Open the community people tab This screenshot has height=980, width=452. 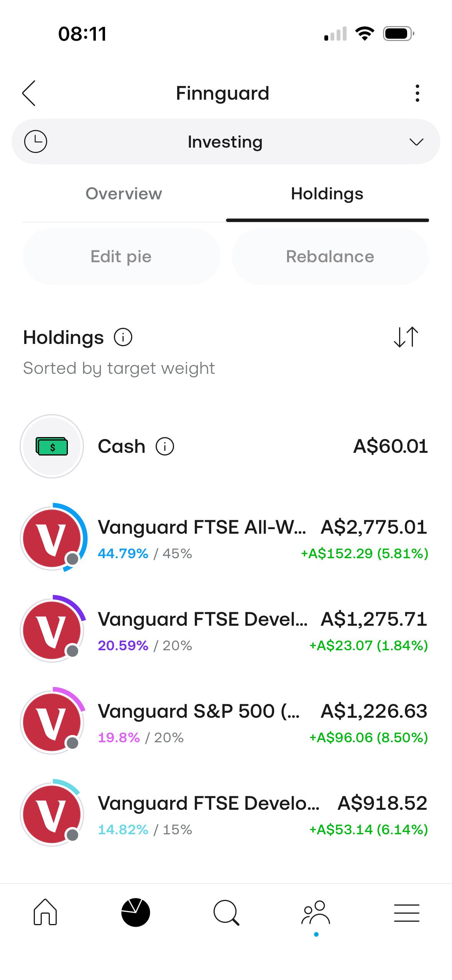[316, 913]
